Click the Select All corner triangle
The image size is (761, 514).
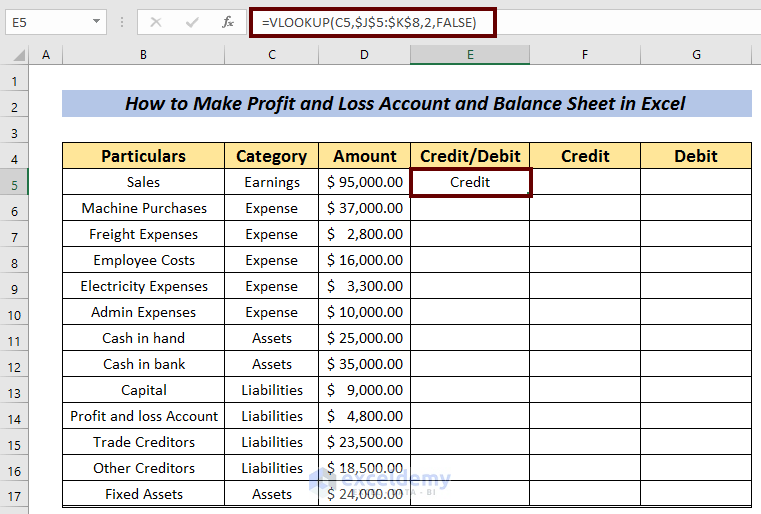[x=19, y=55]
